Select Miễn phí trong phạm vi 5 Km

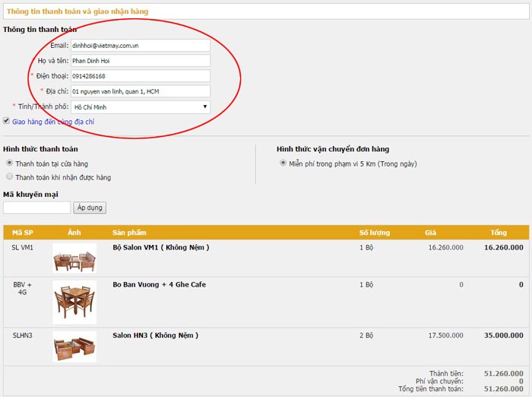(x=283, y=163)
